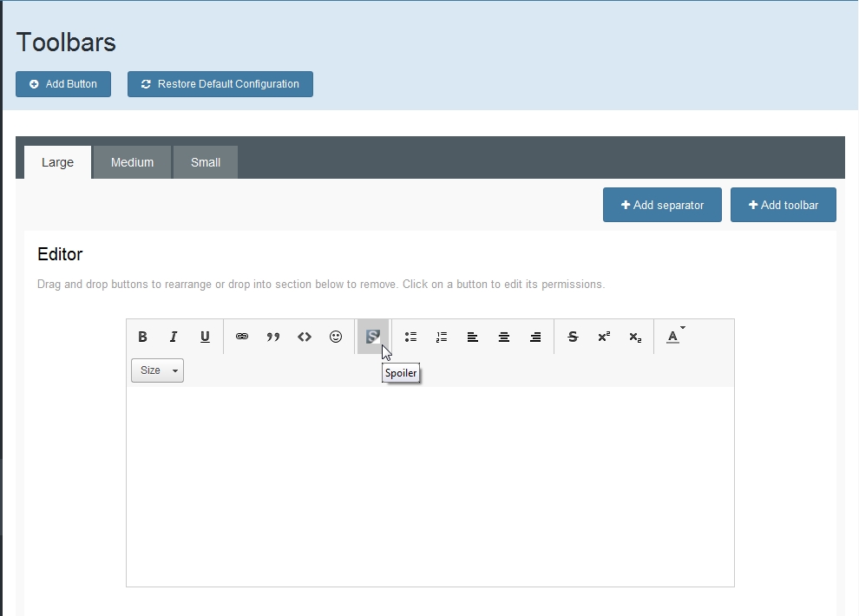Click the insert Link icon

click(242, 337)
